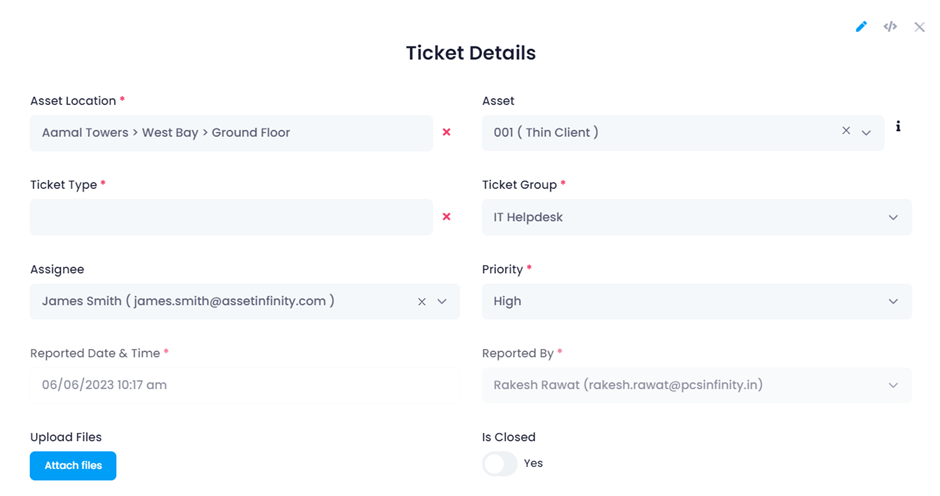Viewport: 940px width, 496px height.
Task: Clear the selected Asset value
Action: (846, 131)
